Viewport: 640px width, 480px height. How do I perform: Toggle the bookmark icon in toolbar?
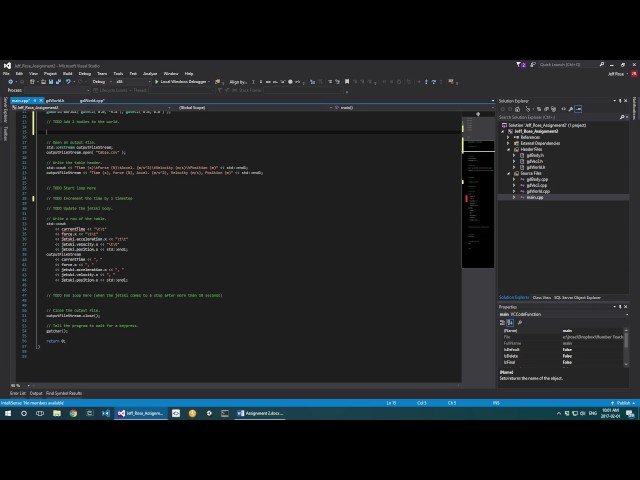pos(347,82)
